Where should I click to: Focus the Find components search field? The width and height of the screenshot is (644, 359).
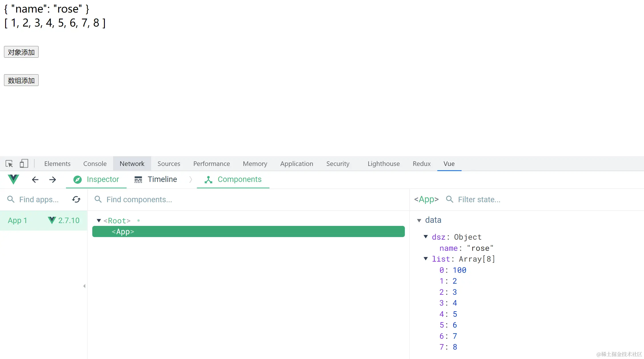point(139,199)
